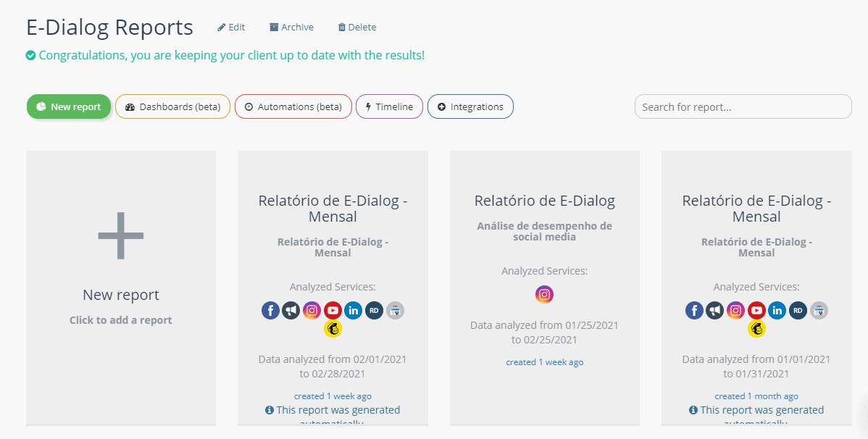The width and height of the screenshot is (868, 439).
Task: Click the Mailchimp icon in the February report
Action: [x=333, y=329]
